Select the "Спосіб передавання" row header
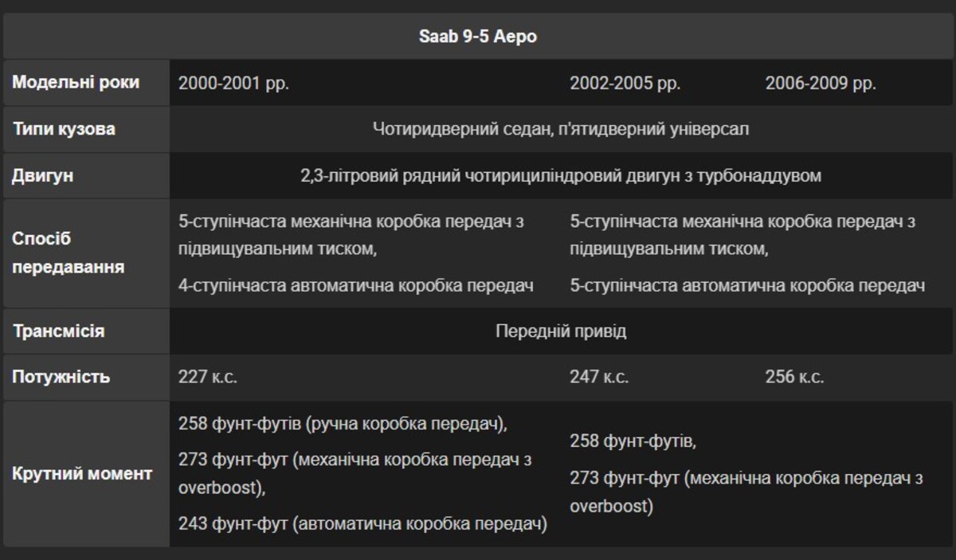This screenshot has height=560, width=956. coord(69,253)
